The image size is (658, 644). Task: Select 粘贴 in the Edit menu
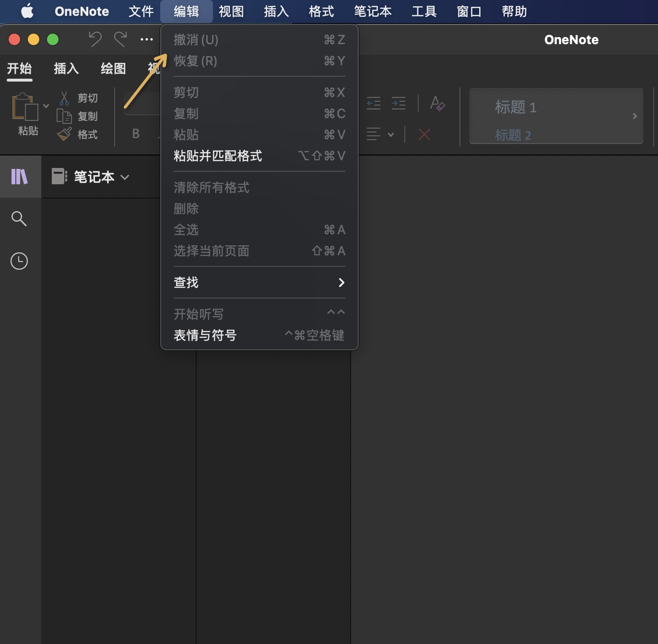259,134
